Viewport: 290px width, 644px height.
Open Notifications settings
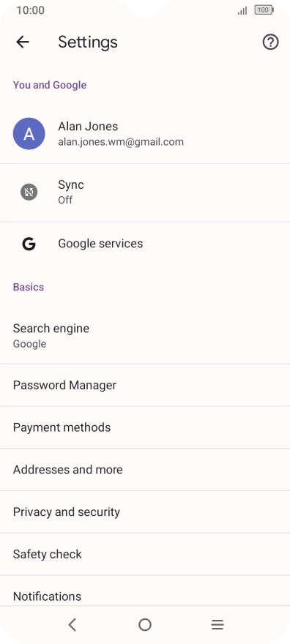point(145,591)
